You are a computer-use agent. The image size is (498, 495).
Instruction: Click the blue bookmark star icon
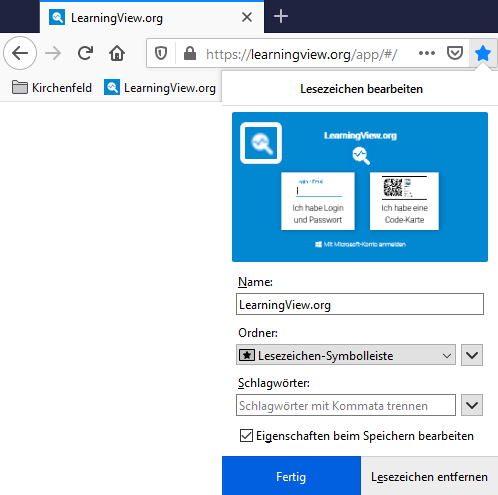tap(483, 53)
